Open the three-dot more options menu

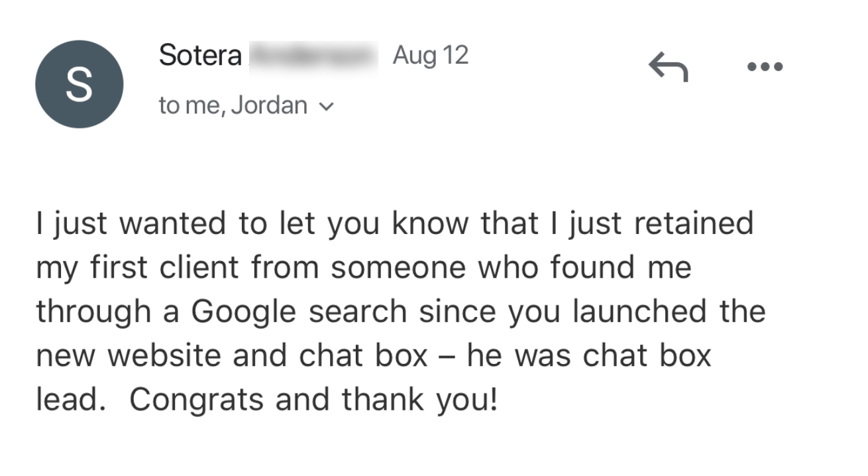pyautogui.click(x=765, y=66)
